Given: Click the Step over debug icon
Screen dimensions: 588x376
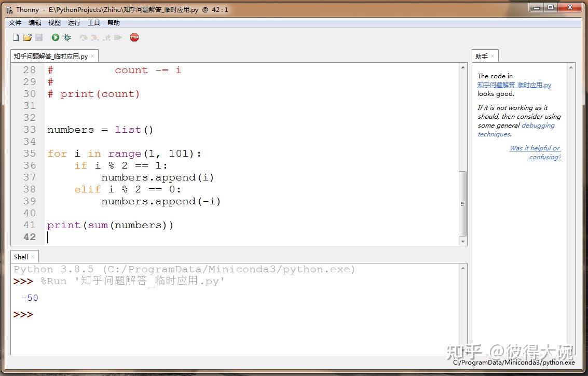Looking at the screenshot, I should (83, 37).
